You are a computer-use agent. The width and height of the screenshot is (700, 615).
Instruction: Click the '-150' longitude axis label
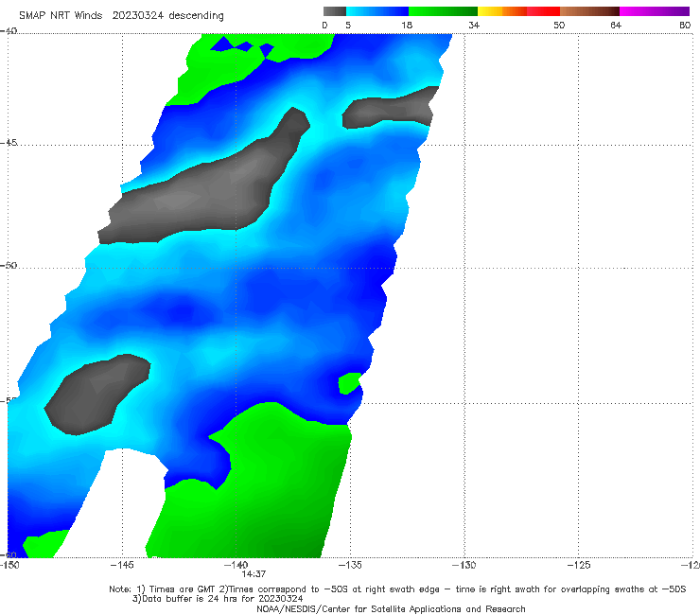coord(9,565)
